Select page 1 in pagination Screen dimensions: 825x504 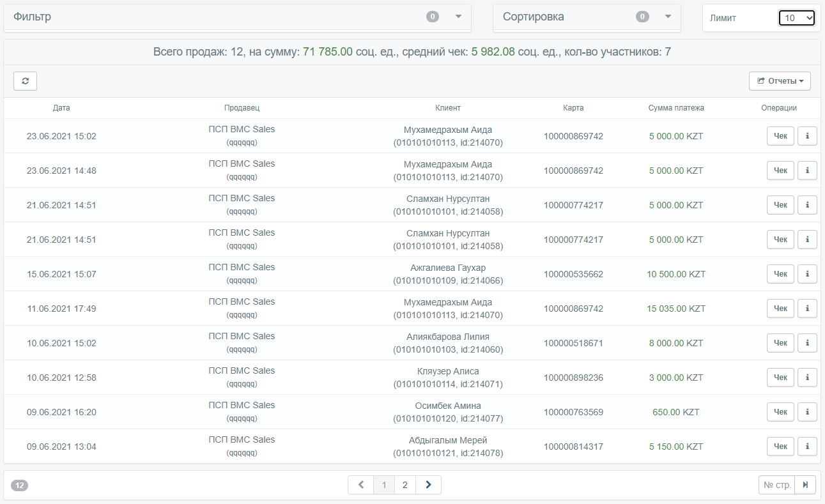point(384,485)
